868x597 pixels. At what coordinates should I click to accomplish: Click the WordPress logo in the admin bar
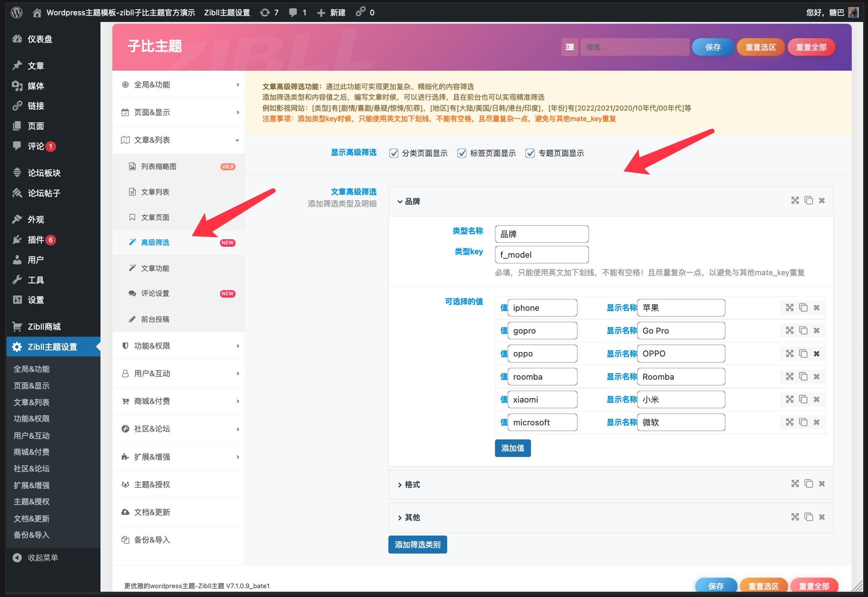16,12
